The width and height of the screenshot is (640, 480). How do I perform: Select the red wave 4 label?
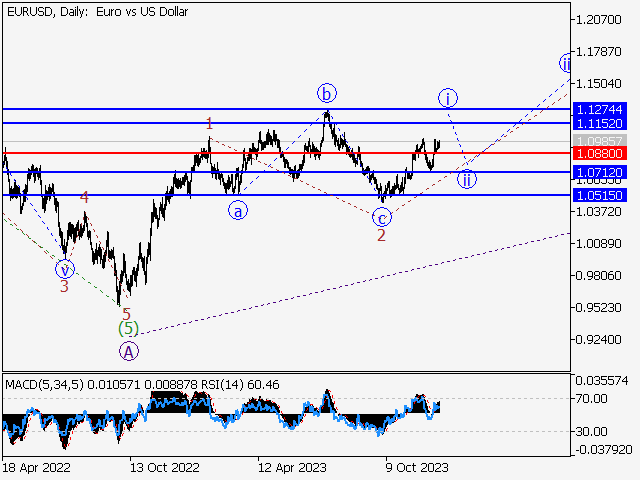(x=84, y=198)
